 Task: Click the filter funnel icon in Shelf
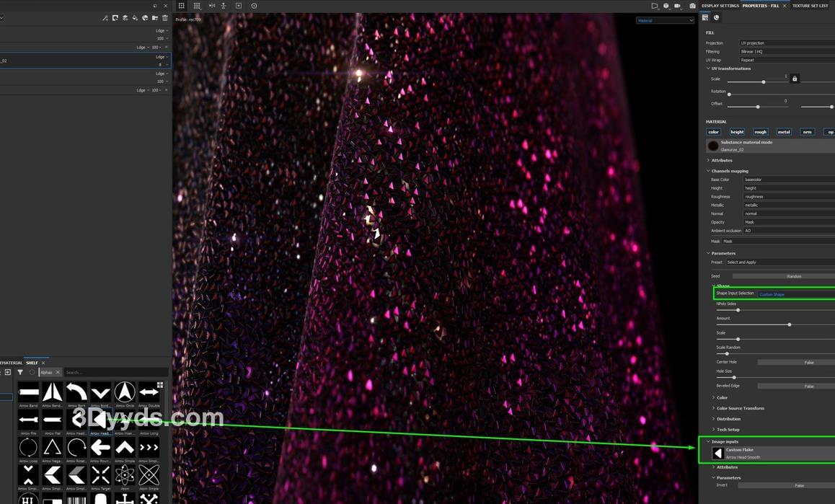(20, 372)
